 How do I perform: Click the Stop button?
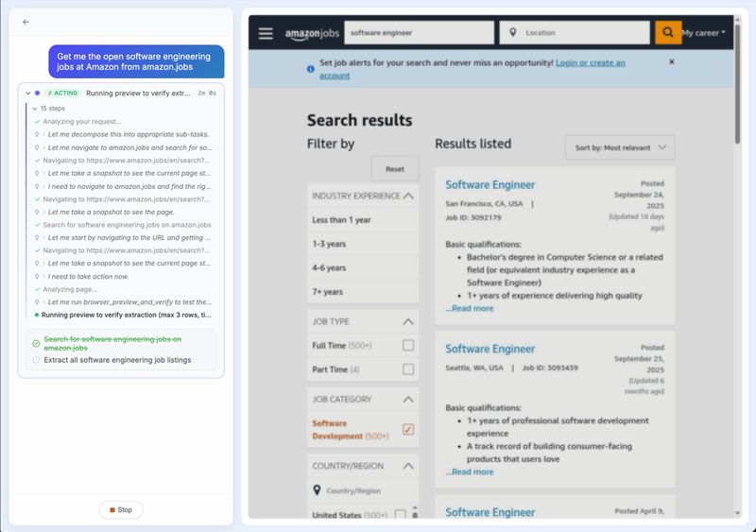coord(121,510)
